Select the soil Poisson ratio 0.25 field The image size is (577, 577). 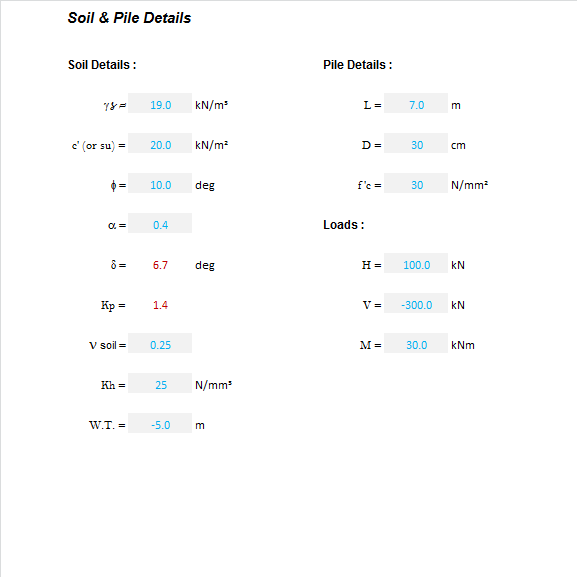160,343
